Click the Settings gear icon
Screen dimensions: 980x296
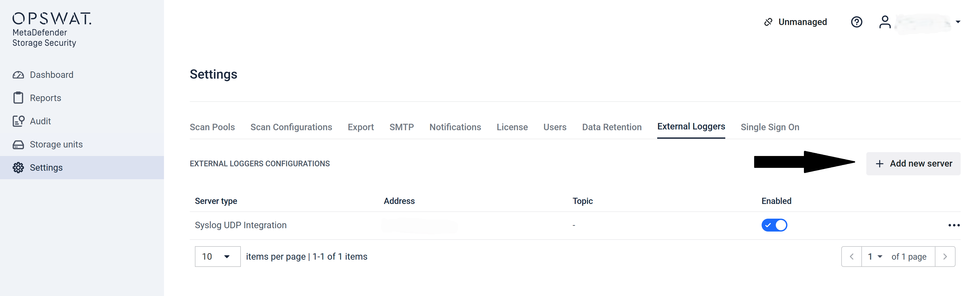coord(18,168)
